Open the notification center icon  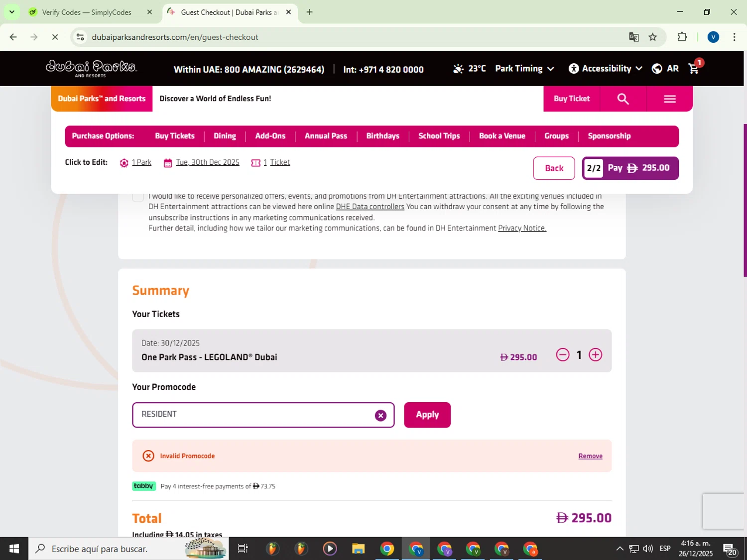(x=731, y=549)
